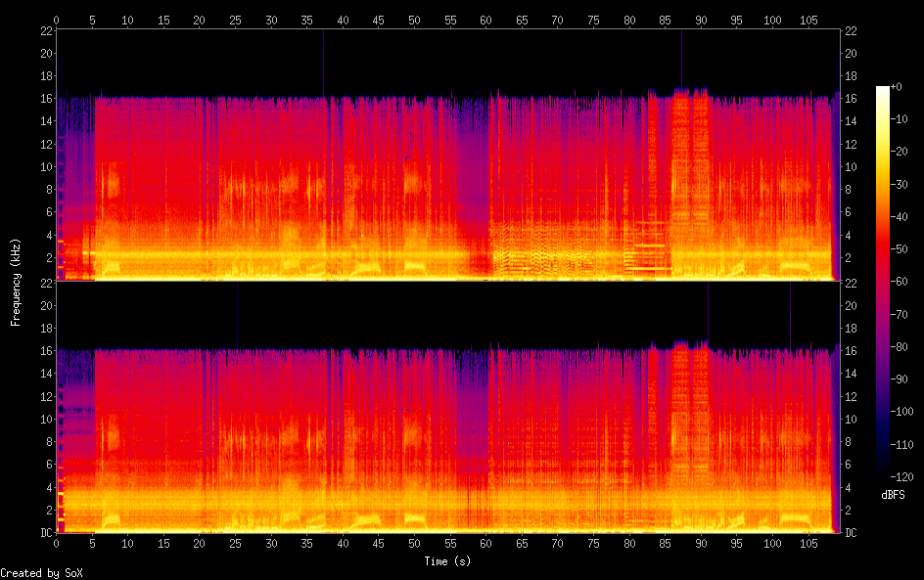Click the 45 second mark on top axis
The width and height of the screenshot is (924, 580).
[x=379, y=20]
